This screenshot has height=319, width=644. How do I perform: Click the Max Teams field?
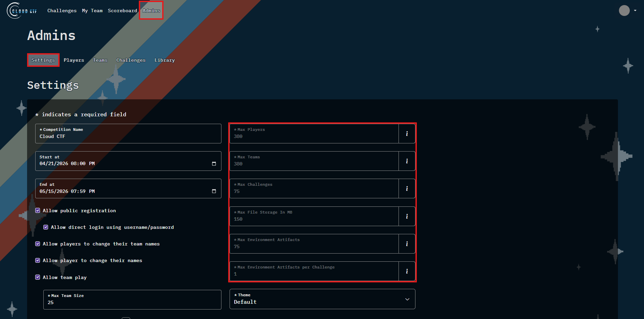point(314,161)
